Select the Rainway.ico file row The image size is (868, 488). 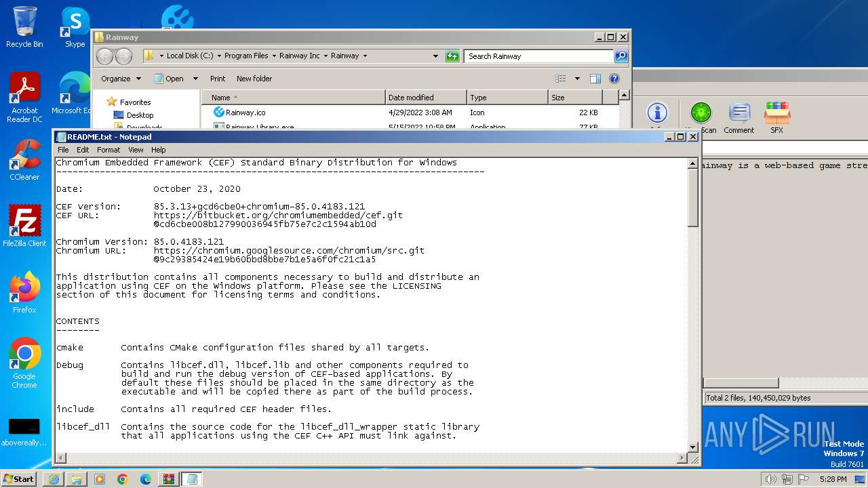pyautogui.click(x=410, y=113)
